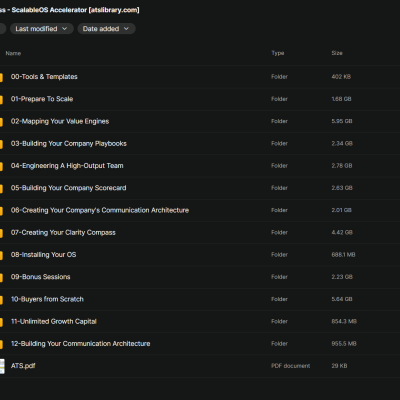Open 06-Creating Your Company's Communication Architecture
Screen dimensions: 400x400
200,210
